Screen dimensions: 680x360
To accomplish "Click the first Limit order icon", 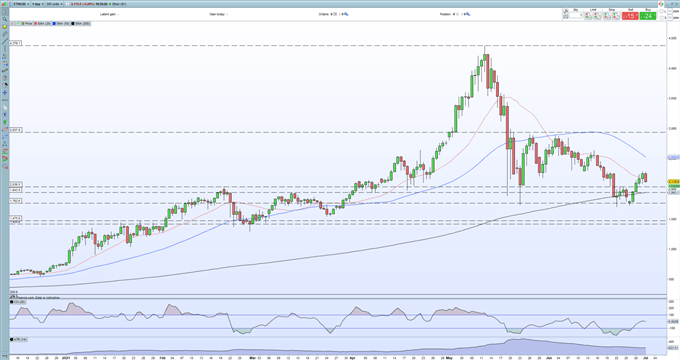I will coord(588,16).
